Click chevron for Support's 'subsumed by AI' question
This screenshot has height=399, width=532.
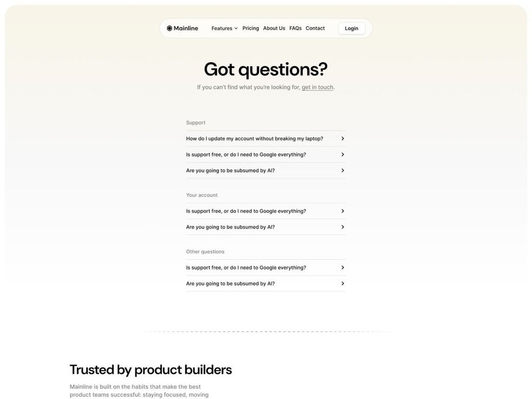tap(343, 170)
